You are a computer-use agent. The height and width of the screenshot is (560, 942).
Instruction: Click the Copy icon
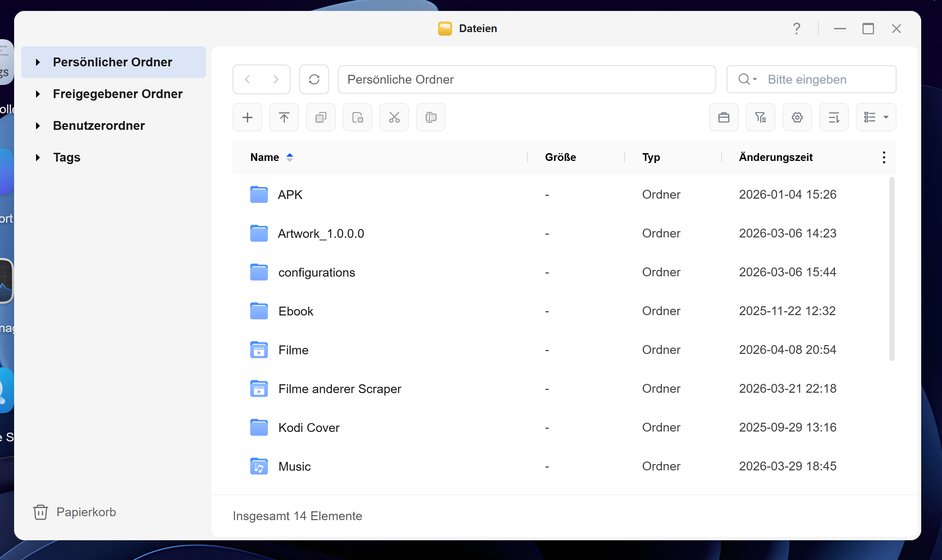click(320, 117)
